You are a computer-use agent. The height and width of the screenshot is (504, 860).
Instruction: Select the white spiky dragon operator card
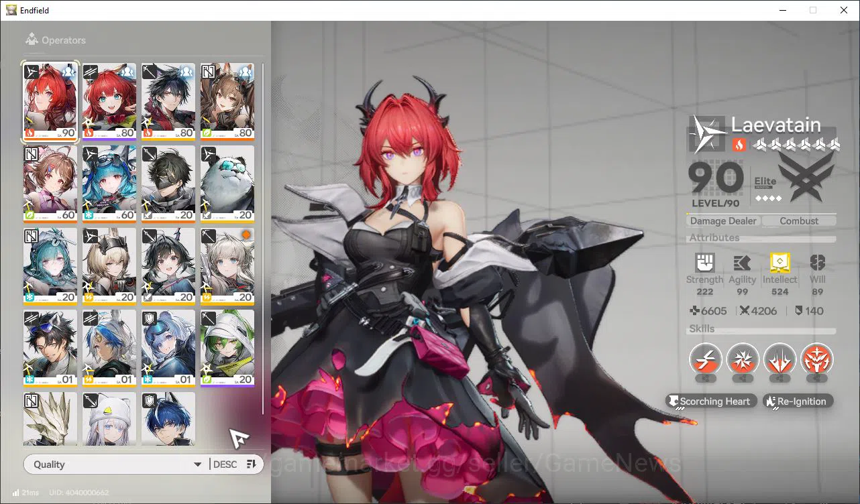[50, 419]
